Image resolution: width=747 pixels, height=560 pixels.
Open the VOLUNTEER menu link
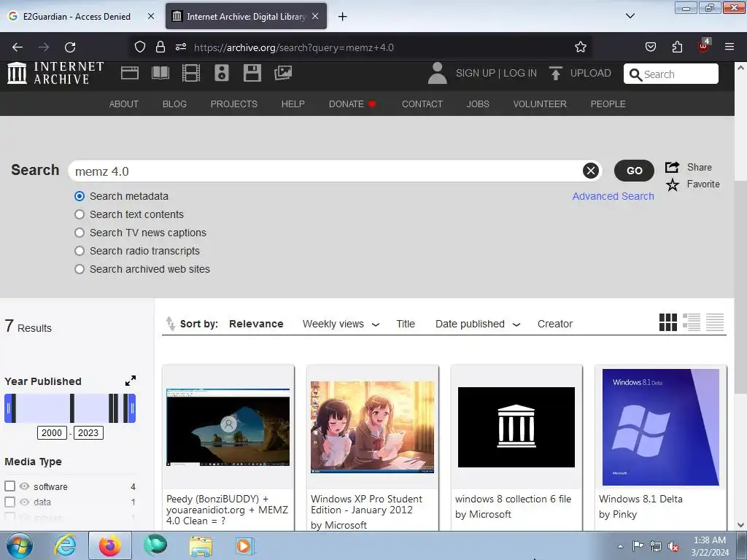tap(540, 104)
